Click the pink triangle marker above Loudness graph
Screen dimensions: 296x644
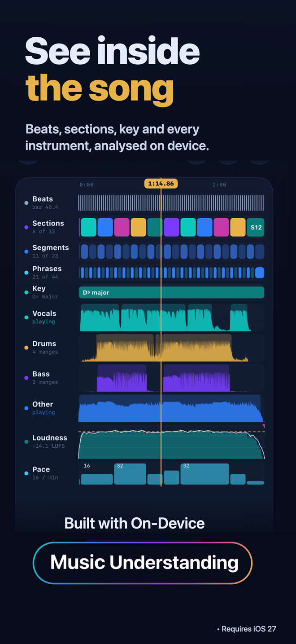pos(264,426)
